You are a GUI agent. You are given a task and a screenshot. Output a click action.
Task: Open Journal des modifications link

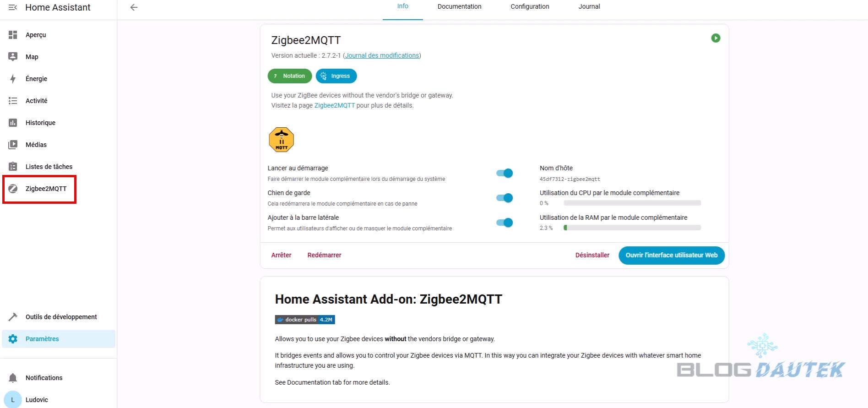[382, 55]
